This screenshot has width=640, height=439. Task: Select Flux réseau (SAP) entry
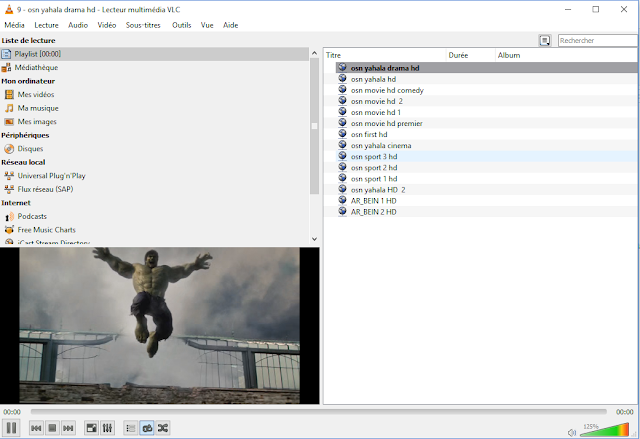(x=154, y=189)
